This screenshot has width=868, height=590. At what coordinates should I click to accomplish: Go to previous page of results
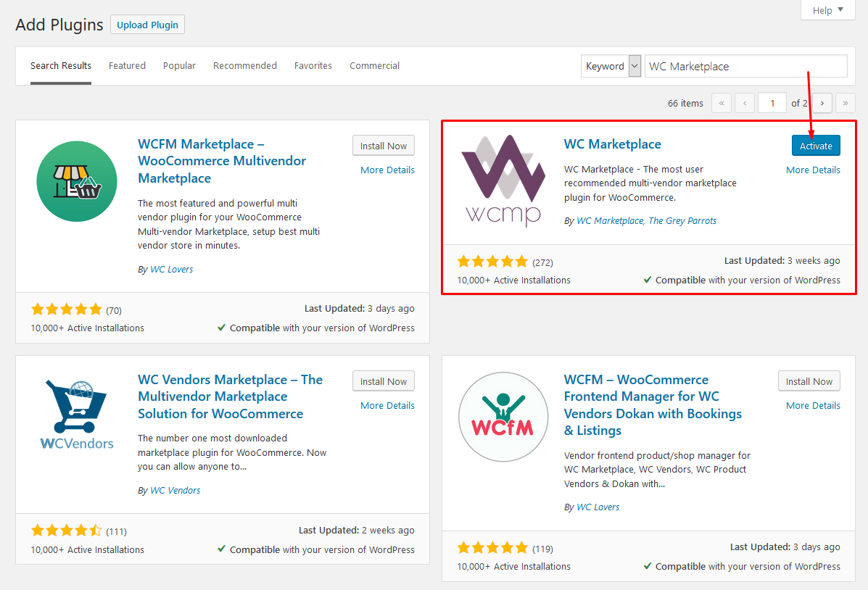pos(745,103)
